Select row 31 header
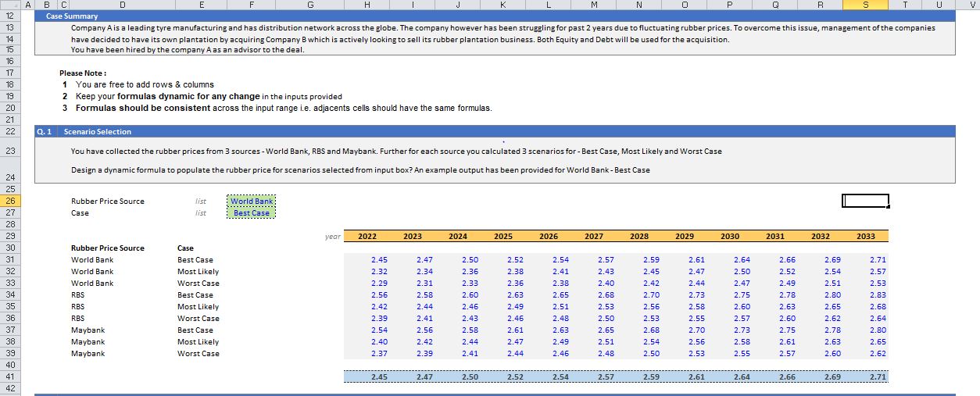Image resolution: width=980 pixels, height=396 pixels. [x=9, y=260]
